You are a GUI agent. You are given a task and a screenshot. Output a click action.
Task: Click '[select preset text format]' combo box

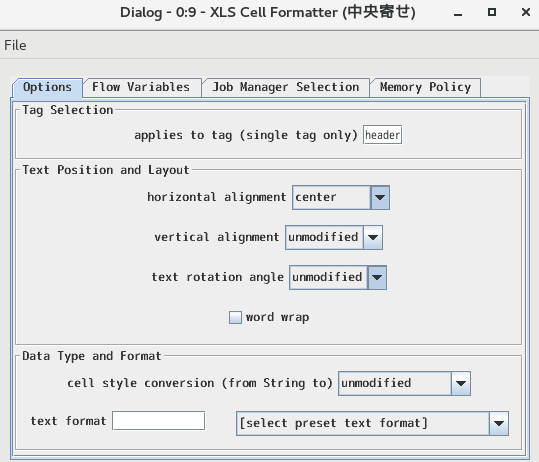tap(372, 424)
